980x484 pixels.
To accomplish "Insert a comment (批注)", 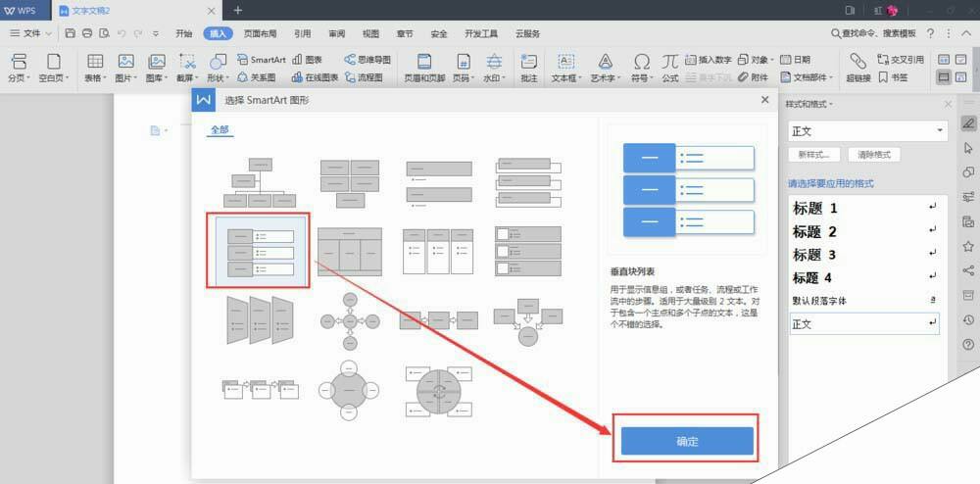I will [529, 69].
